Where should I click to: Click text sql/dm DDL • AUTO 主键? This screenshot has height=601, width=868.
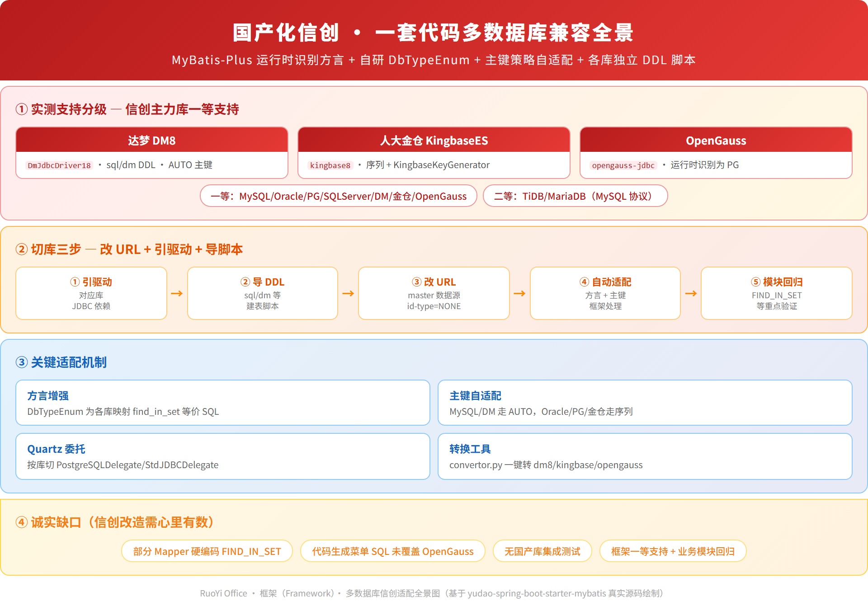[x=160, y=165]
